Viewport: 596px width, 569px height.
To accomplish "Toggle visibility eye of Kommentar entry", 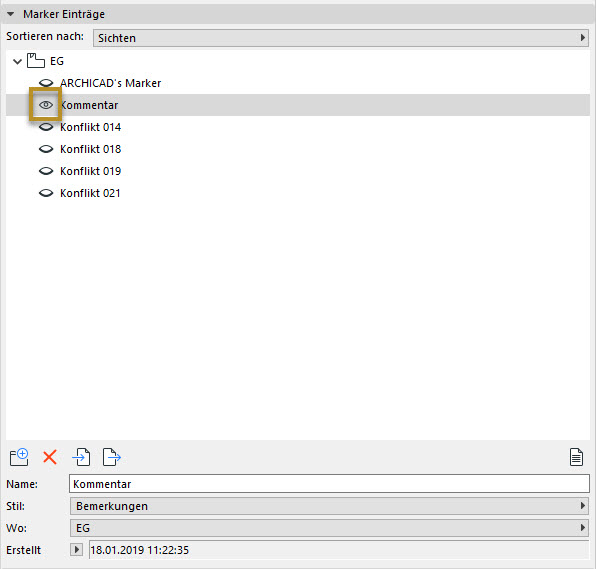I will point(46,105).
